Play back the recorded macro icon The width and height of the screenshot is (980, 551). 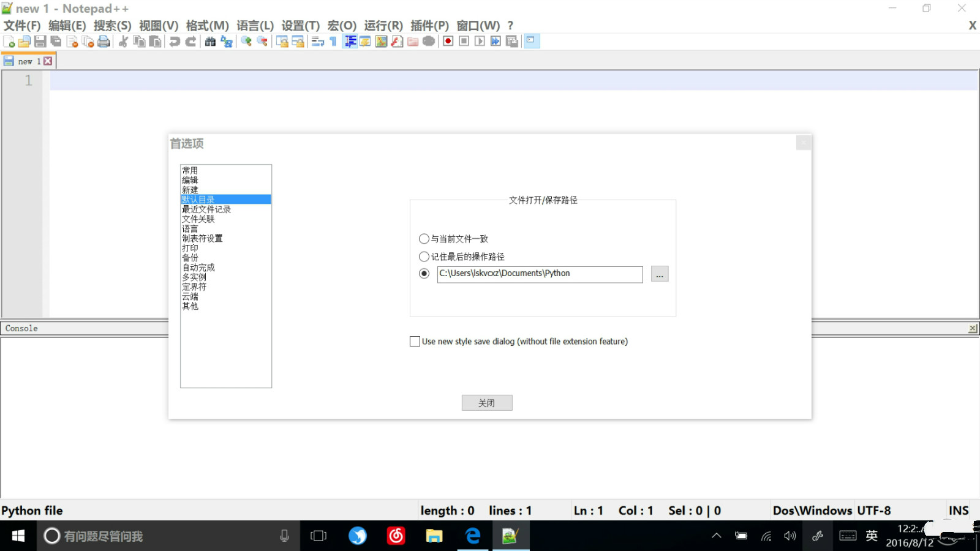480,41
